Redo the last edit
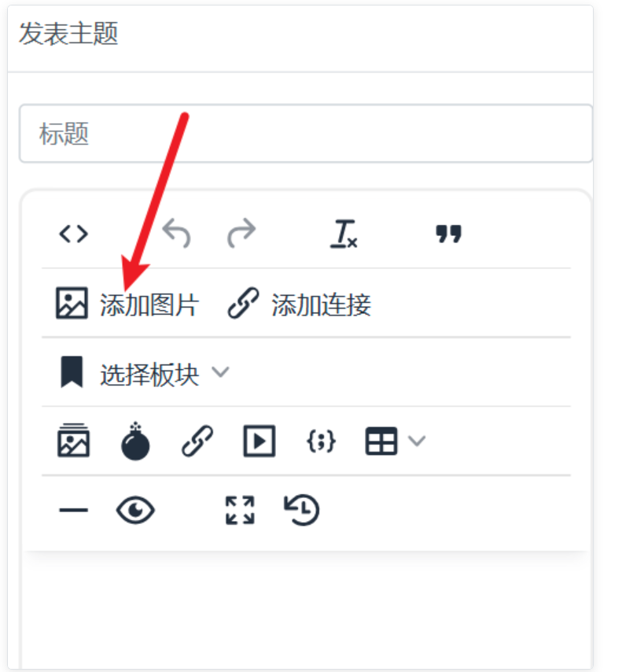This screenshot has width=622, height=672. tap(241, 233)
